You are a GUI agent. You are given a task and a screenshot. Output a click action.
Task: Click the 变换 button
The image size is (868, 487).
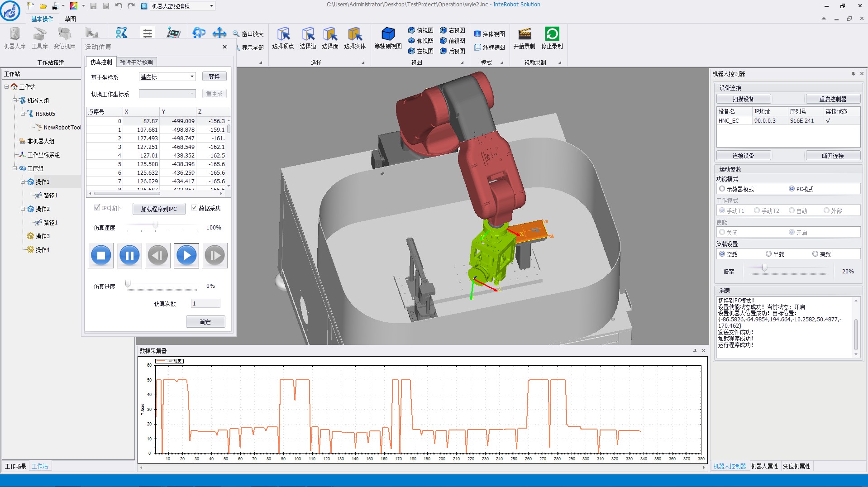214,77
